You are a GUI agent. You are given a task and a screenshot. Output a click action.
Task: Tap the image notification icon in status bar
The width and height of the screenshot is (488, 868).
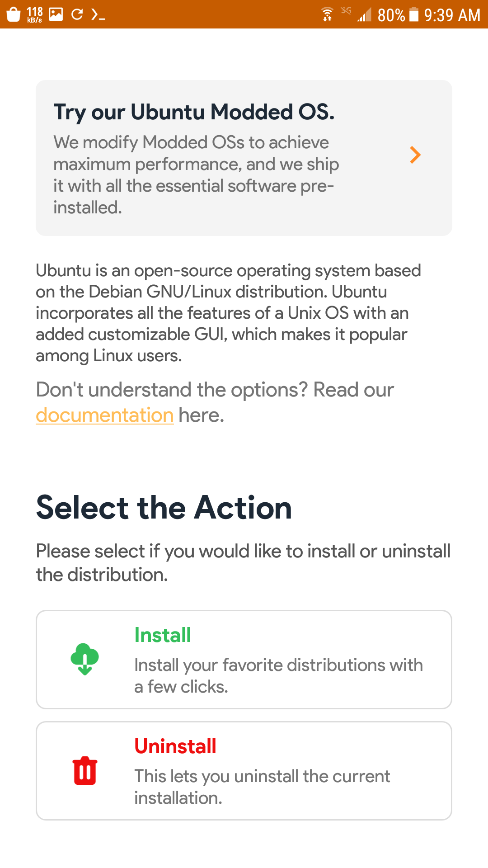56,14
